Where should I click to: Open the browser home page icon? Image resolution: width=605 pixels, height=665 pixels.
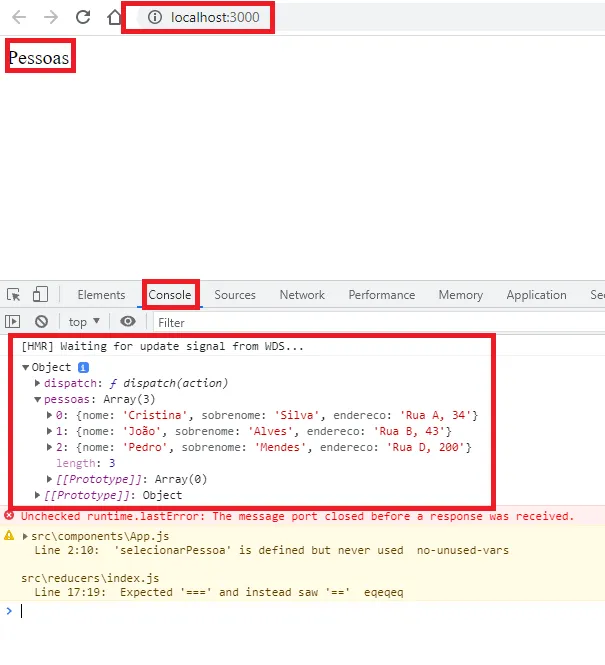pos(114,17)
